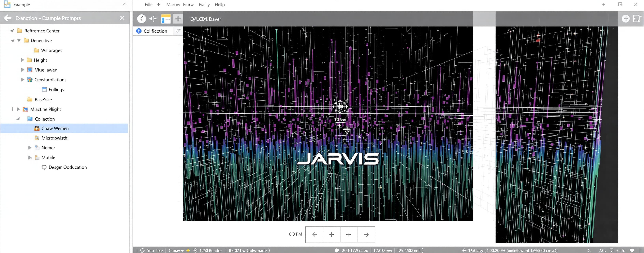Click the crosshair target marker in canvas

[340, 107]
